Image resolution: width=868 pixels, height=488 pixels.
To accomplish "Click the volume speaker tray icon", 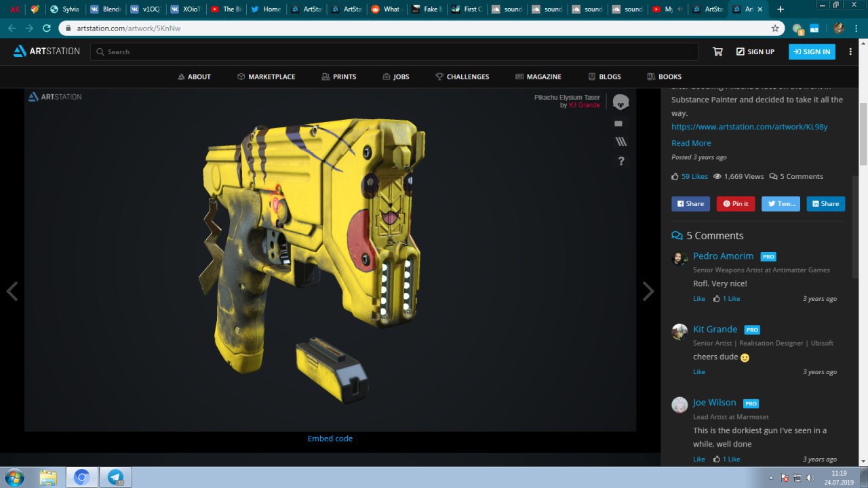I will pos(810,477).
